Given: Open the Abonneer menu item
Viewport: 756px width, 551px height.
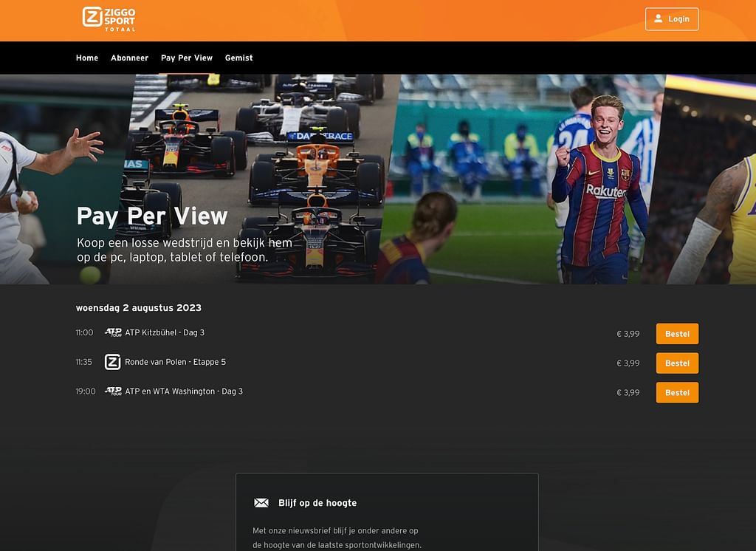Looking at the screenshot, I should pyautogui.click(x=129, y=58).
